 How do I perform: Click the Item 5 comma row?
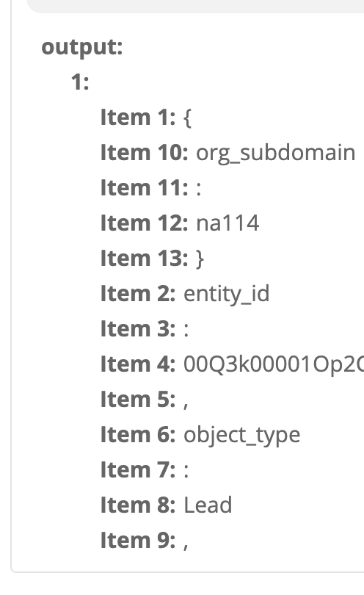(145, 400)
